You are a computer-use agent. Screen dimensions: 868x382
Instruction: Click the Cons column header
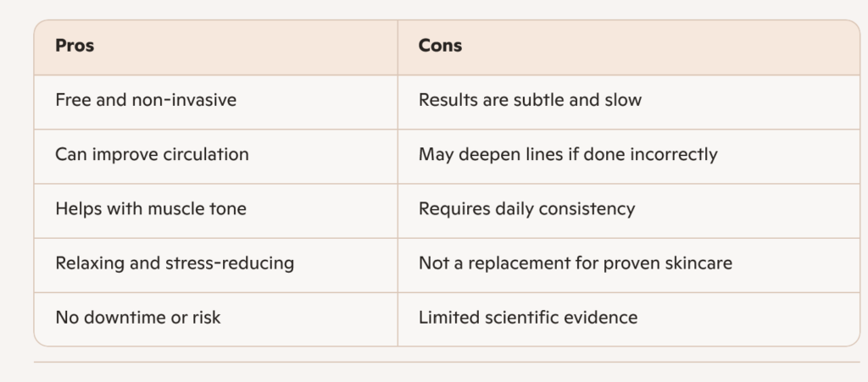point(440,47)
